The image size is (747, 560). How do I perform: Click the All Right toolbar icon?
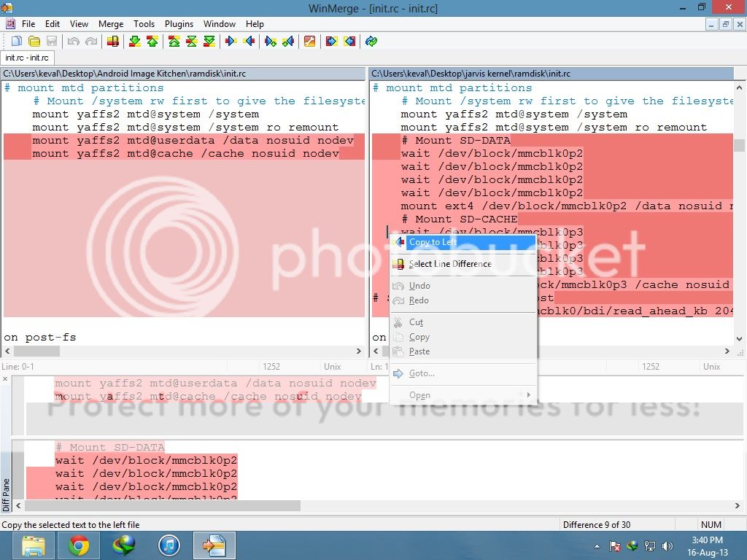click(x=332, y=42)
